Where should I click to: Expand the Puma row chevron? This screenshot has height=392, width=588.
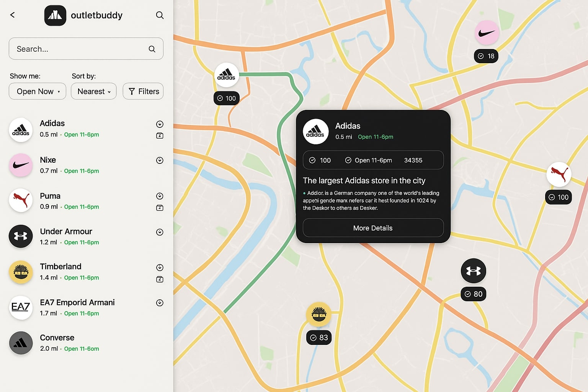click(x=160, y=196)
